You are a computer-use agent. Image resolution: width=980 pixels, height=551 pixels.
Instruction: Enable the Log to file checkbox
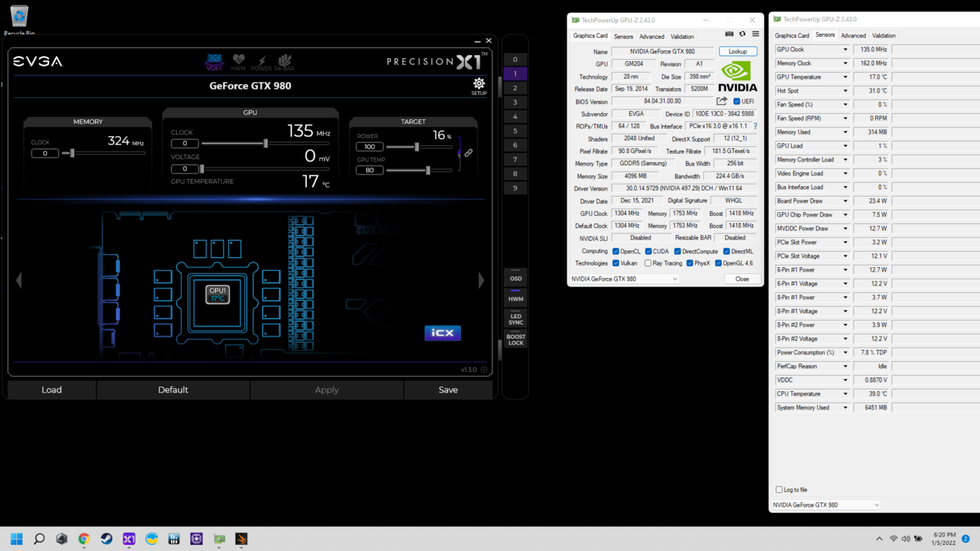click(779, 490)
